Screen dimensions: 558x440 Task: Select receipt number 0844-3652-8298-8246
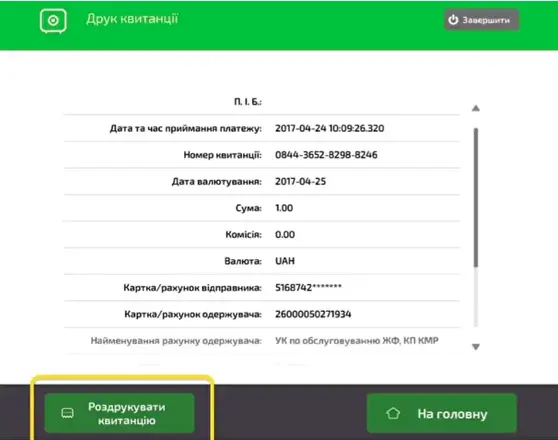tap(326, 155)
